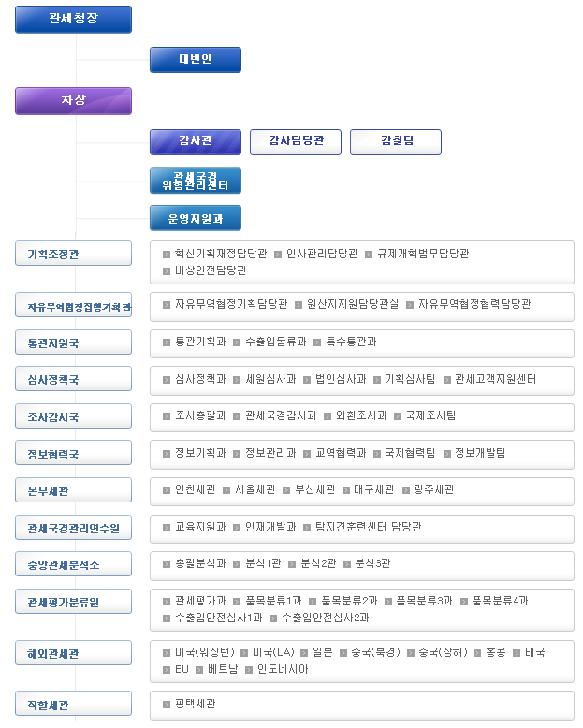Screen dimensions: 583x728
Task: Click the 국제협력팀 link
Action: click(x=410, y=453)
